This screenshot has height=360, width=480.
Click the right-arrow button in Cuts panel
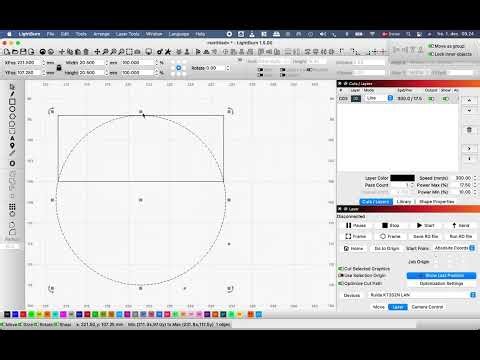(x=469, y=148)
